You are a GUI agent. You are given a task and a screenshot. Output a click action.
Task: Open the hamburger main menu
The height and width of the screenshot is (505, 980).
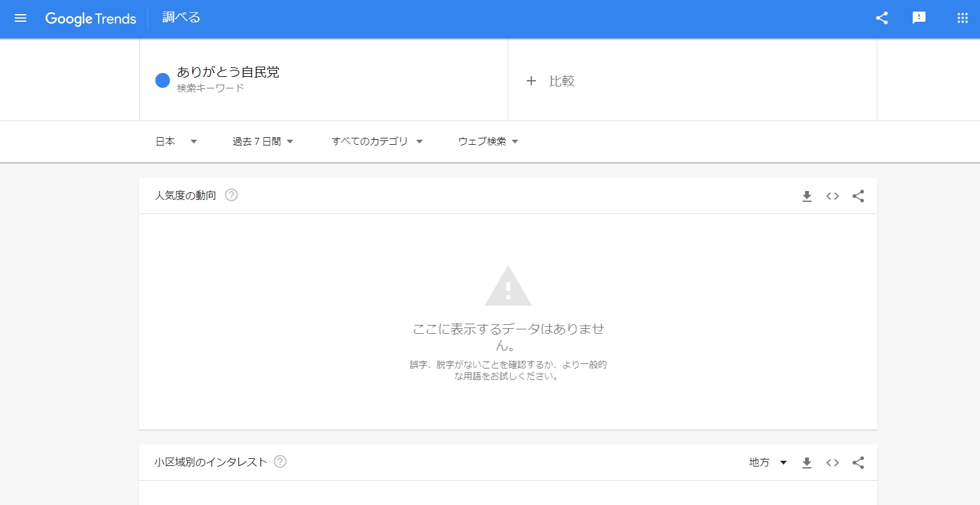21,18
